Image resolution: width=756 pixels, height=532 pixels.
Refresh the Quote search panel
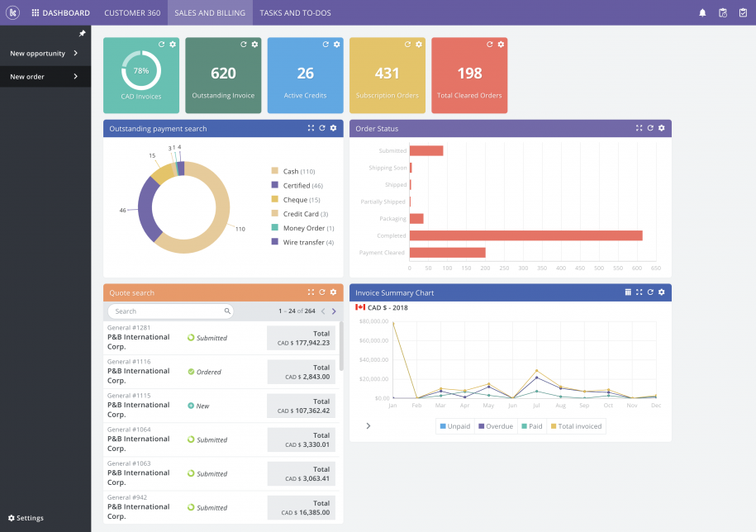322,292
